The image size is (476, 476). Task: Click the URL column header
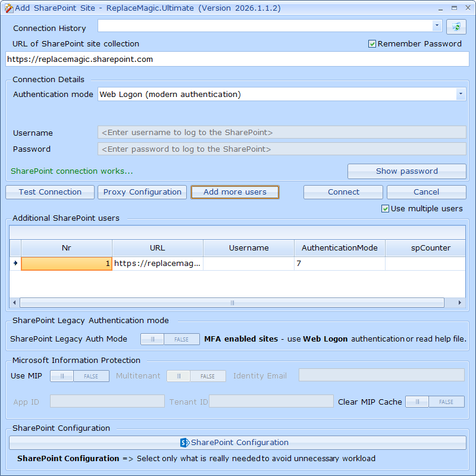tap(158, 248)
